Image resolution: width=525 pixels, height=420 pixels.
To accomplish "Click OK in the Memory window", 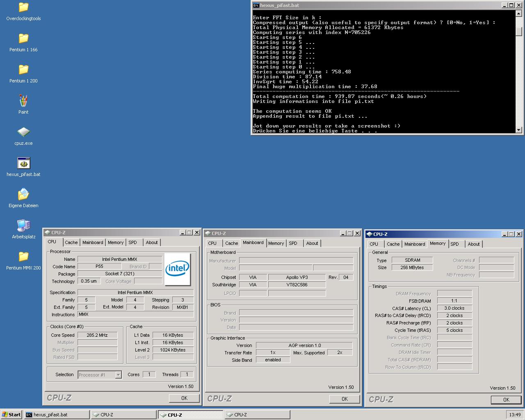I will (x=506, y=399).
